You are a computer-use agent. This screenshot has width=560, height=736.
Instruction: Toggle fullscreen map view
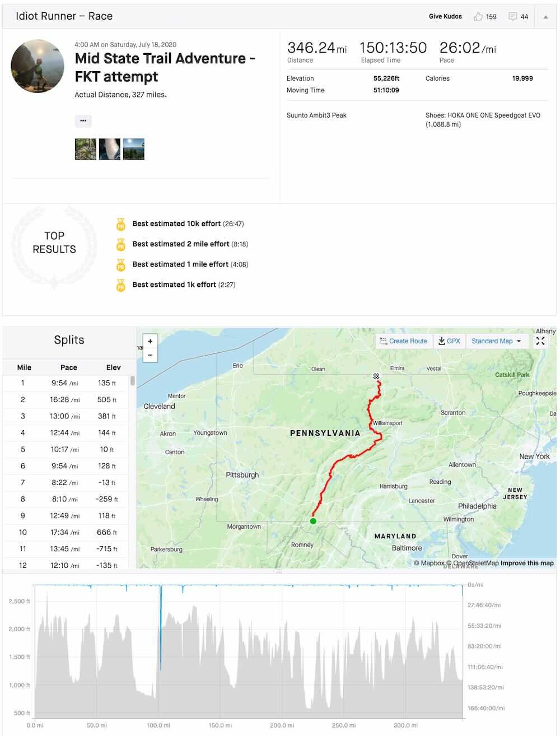tap(540, 341)
